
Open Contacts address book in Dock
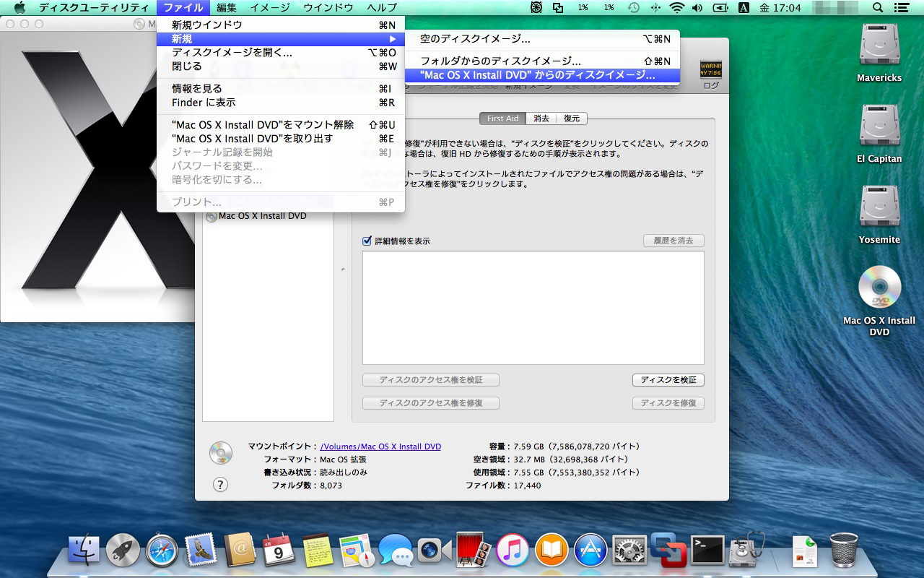[240, 551]
